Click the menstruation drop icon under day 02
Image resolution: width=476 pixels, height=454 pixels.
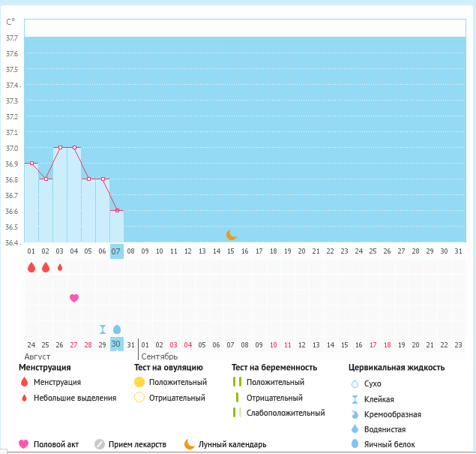46,267
